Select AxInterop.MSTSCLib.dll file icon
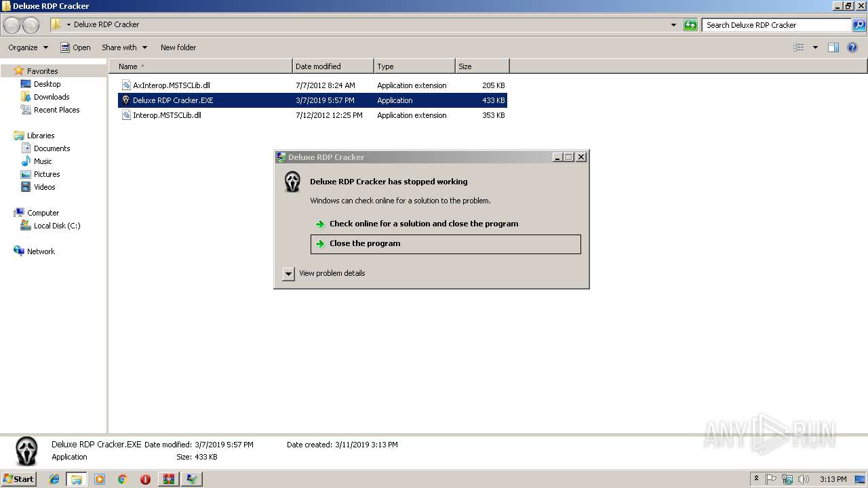This screenshot has height=488, width=868. pos(126,85)
